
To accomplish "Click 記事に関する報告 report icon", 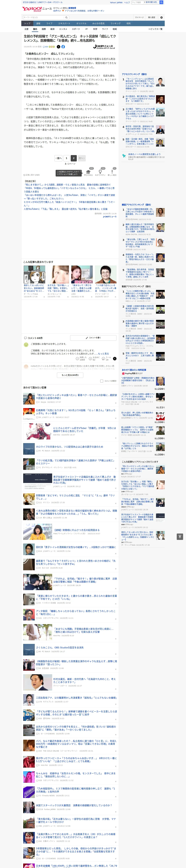I will tap(32, 175).
